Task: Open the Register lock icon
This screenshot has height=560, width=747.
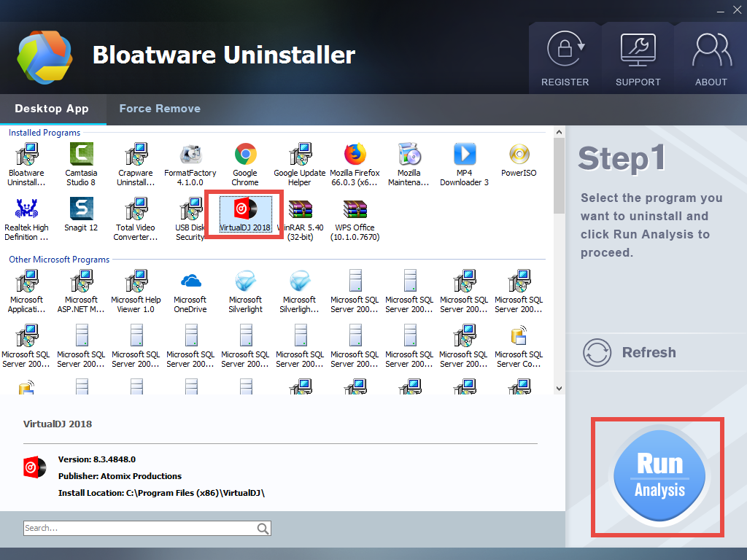Action: click(565, 50)
